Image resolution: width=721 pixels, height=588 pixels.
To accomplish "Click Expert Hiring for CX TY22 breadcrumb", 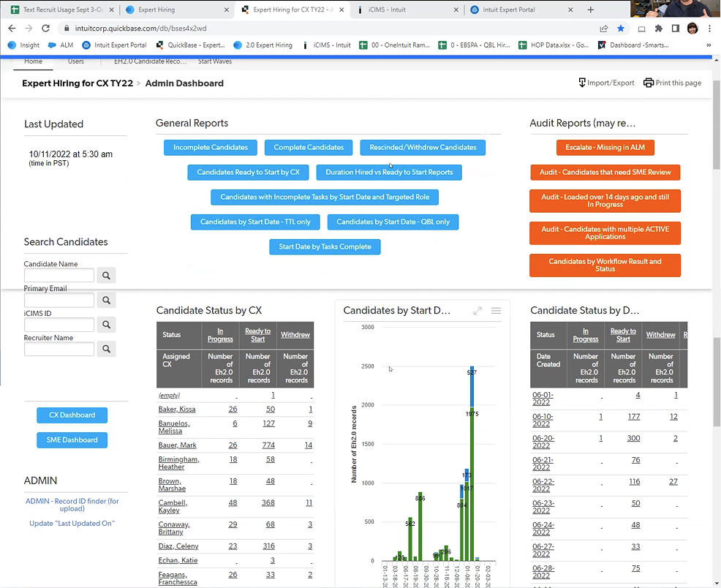I will click(78, 83).
